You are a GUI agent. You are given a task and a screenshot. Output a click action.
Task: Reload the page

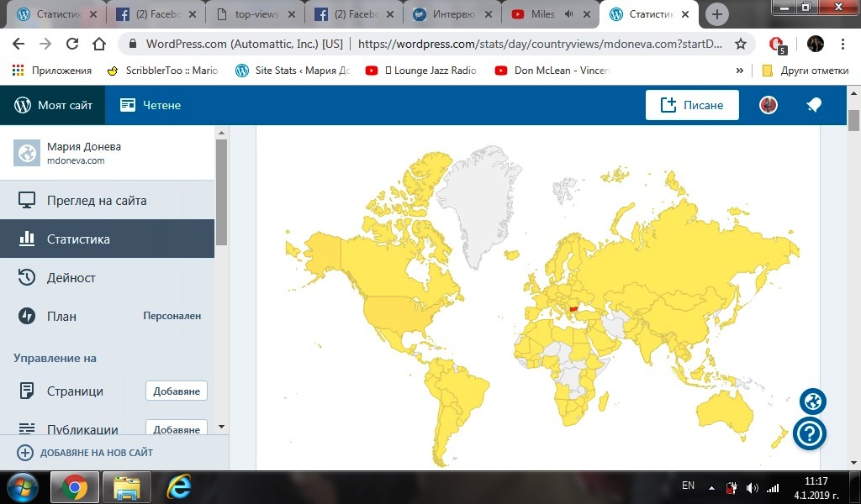pyautogui.click(x=72, y=44)
